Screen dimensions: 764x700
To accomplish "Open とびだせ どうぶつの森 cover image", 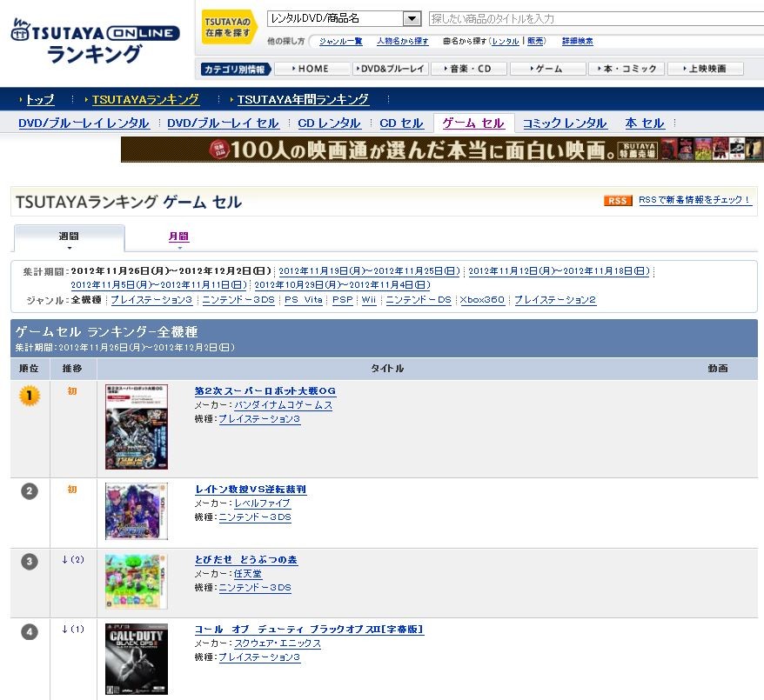I will point(137,581).
